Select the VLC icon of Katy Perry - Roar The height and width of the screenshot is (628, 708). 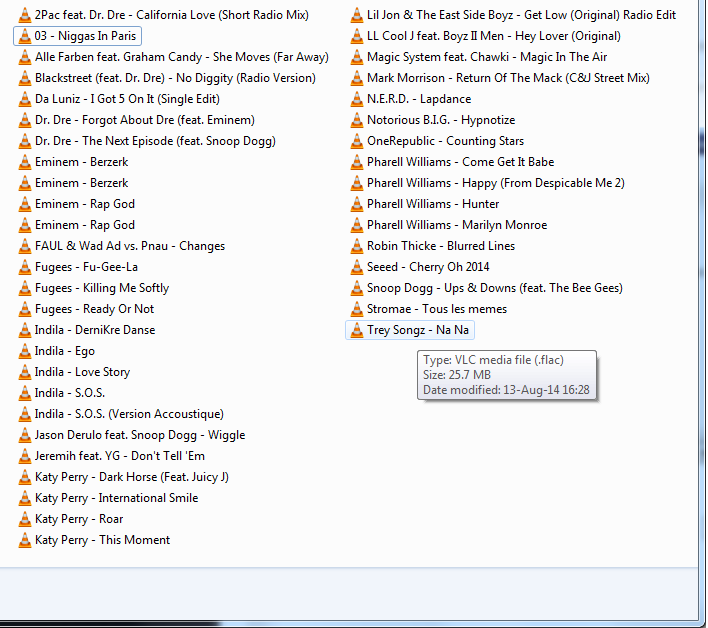25,519
